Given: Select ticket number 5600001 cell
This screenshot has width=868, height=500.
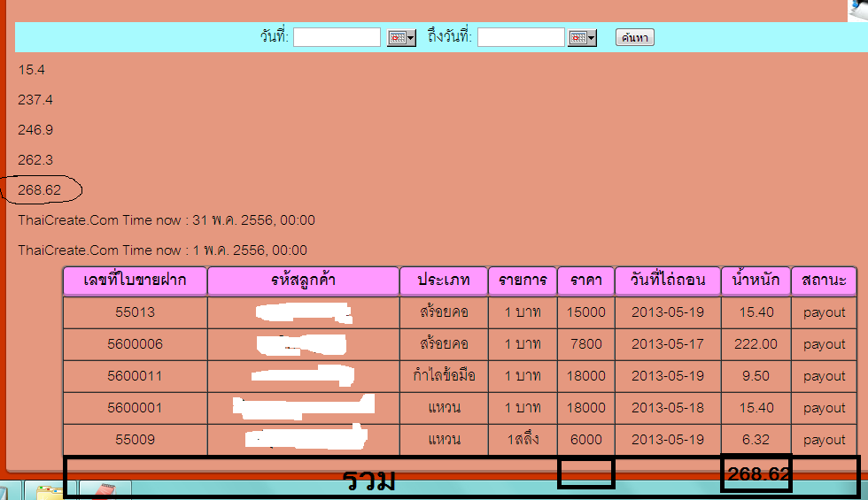Looking at the screenshot, I should [135, 408].
